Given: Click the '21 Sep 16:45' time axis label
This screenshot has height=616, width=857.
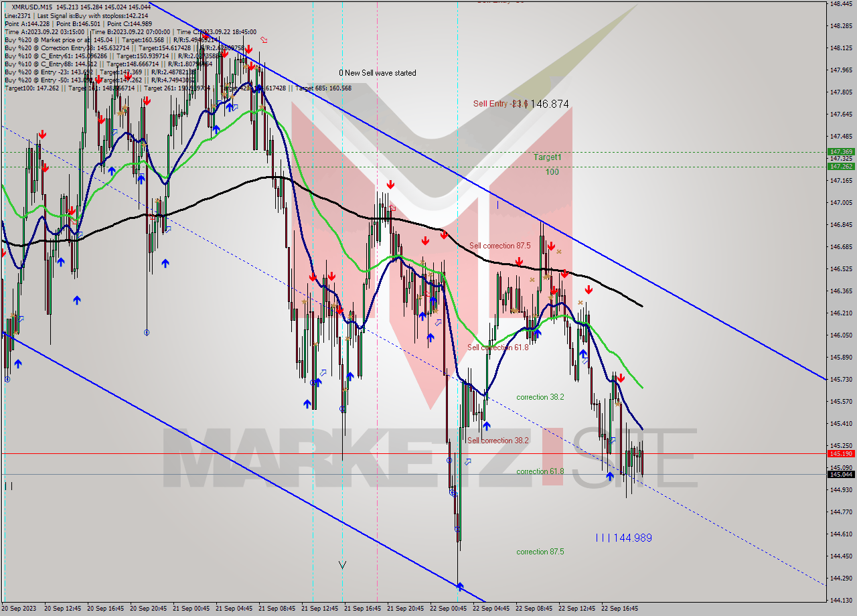Looking at the screenshot, I should pos(362,609).
